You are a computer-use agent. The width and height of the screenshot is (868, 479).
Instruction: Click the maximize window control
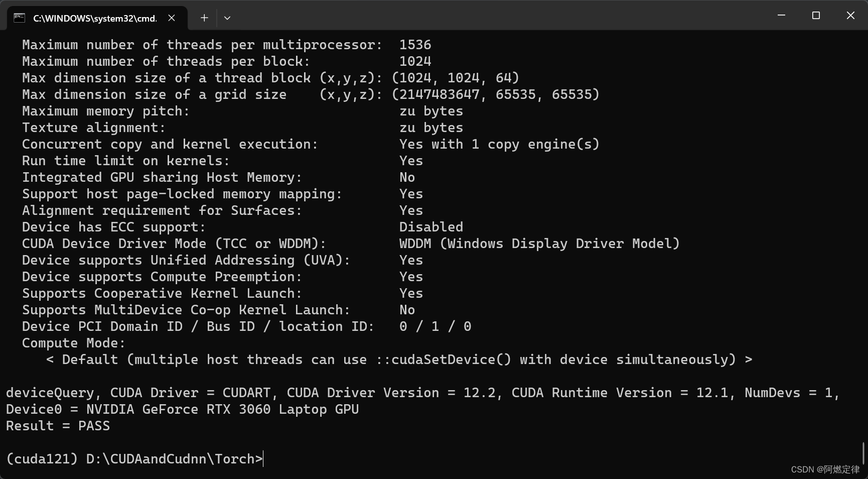(815, 15)
